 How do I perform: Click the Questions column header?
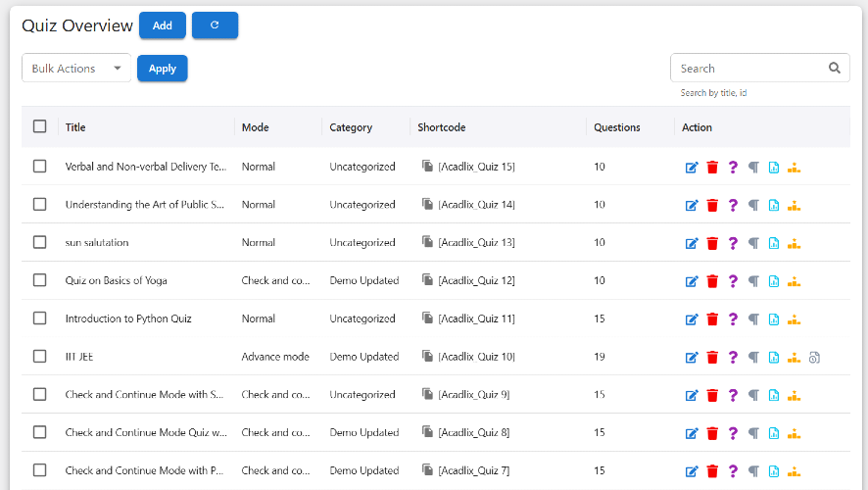[616, 127]
